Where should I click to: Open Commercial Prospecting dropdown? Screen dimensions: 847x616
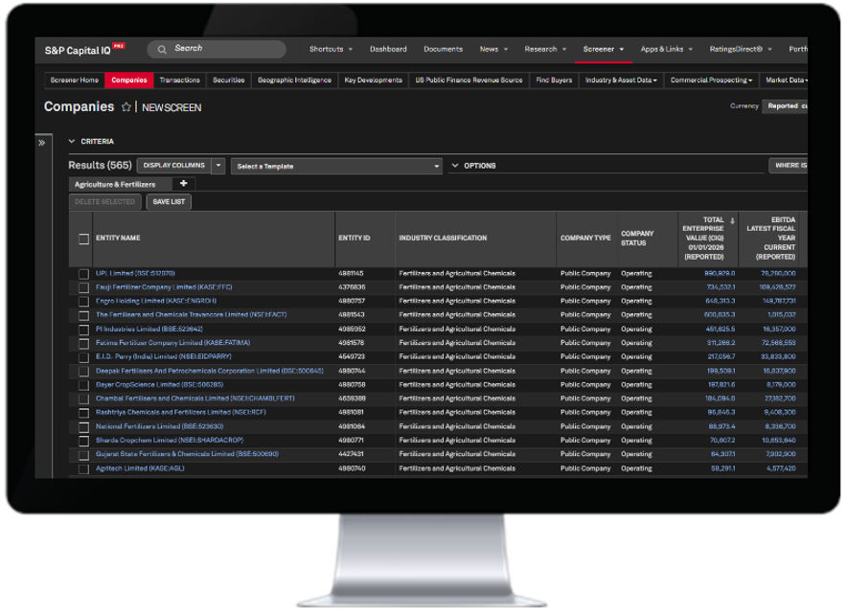[x=711, y=80]
